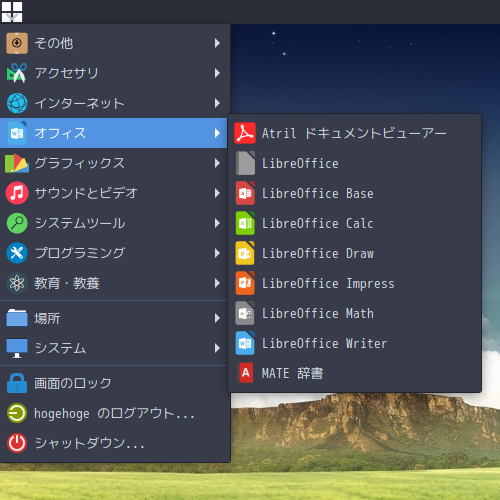
Task: Click the LibreOffice Base database icon
Action: pyautogui.click(x=245, y=193)
